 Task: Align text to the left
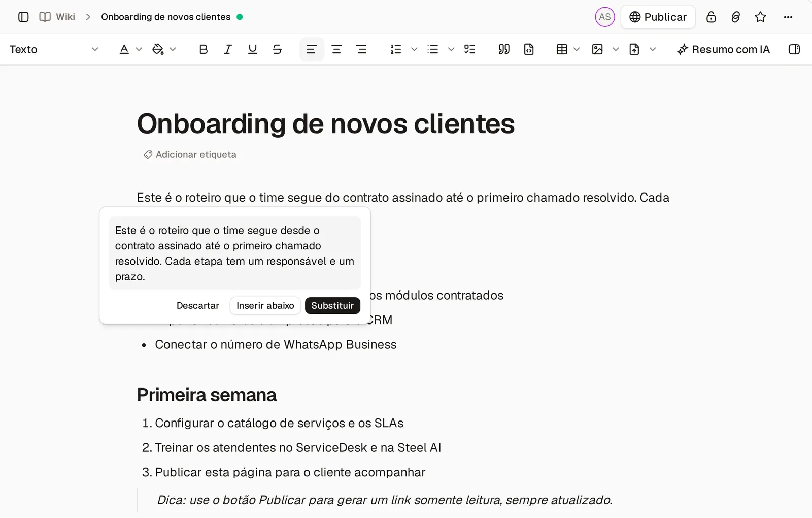(x=312, y=49)
